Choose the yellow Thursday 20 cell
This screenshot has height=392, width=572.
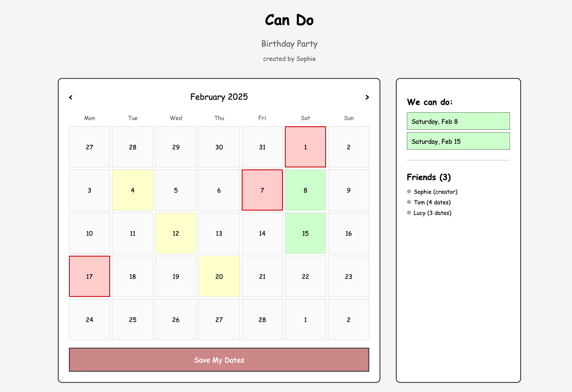pos(219,276)
